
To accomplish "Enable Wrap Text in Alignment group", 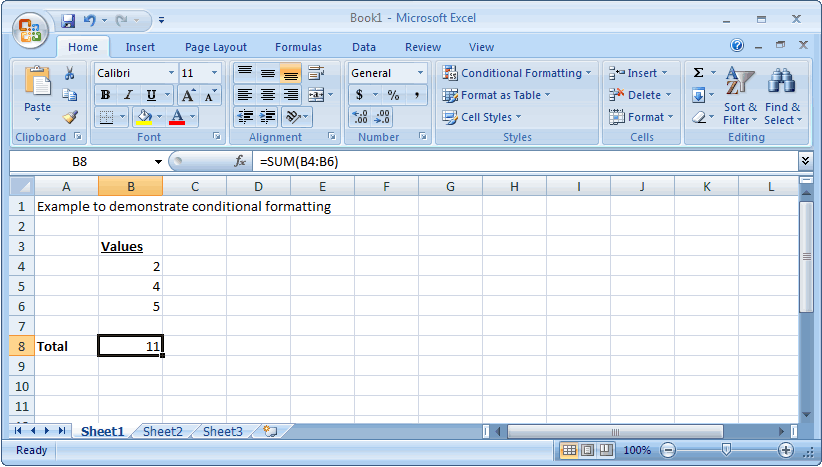I will [x=316, y=73].
